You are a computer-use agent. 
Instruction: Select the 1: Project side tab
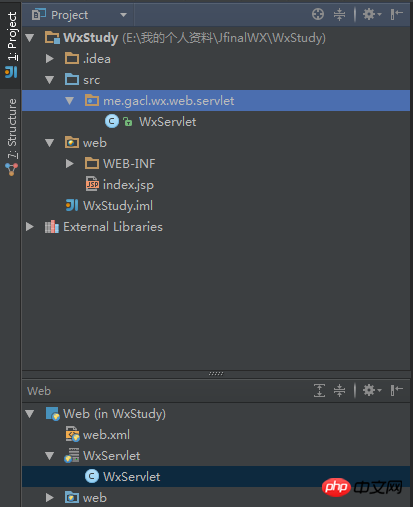(x=12, y=45)
